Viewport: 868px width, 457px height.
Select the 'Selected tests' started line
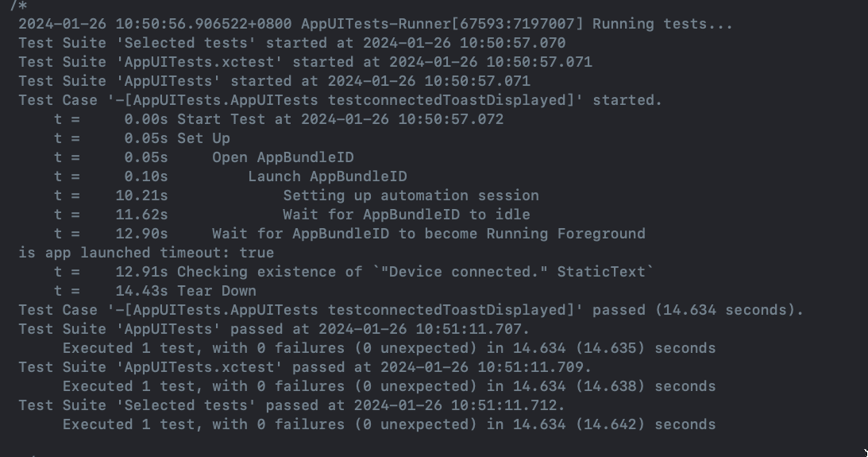[291, 43]
